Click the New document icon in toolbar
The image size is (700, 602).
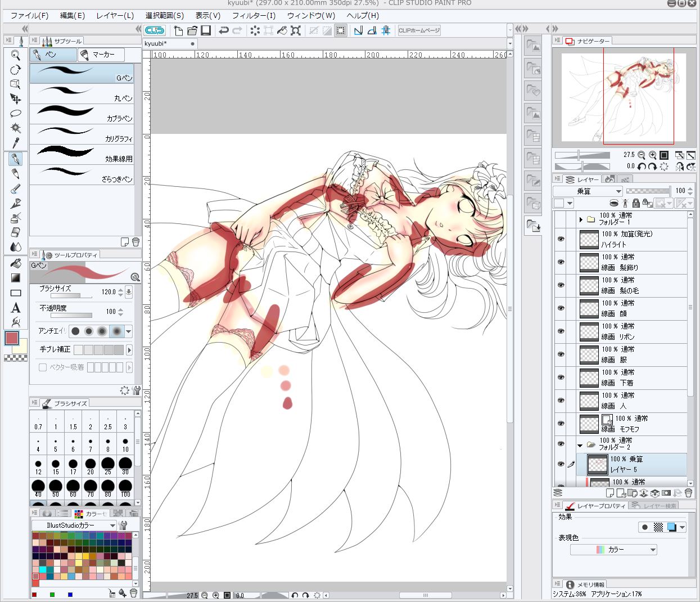pos(179,30)
